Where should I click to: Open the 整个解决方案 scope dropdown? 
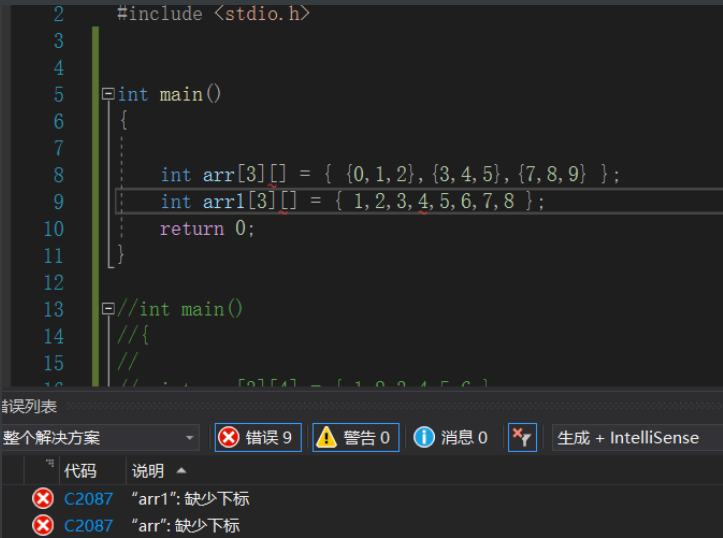100,437
